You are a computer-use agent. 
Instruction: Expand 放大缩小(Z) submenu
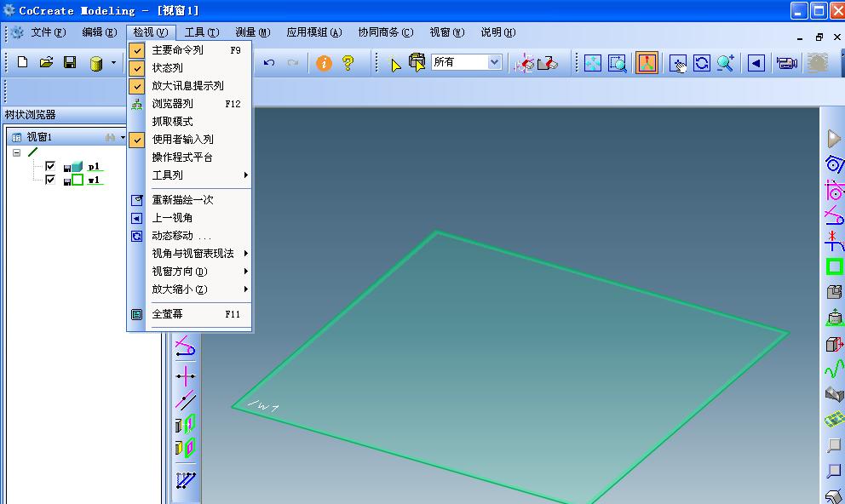pos(190,289)
